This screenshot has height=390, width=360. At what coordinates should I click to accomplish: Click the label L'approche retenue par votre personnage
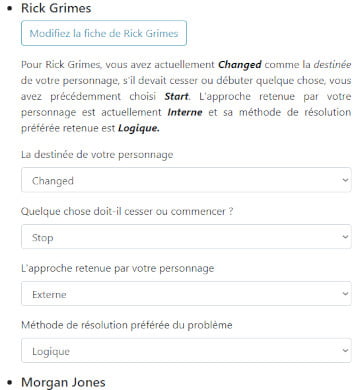[x=118, y=268]
